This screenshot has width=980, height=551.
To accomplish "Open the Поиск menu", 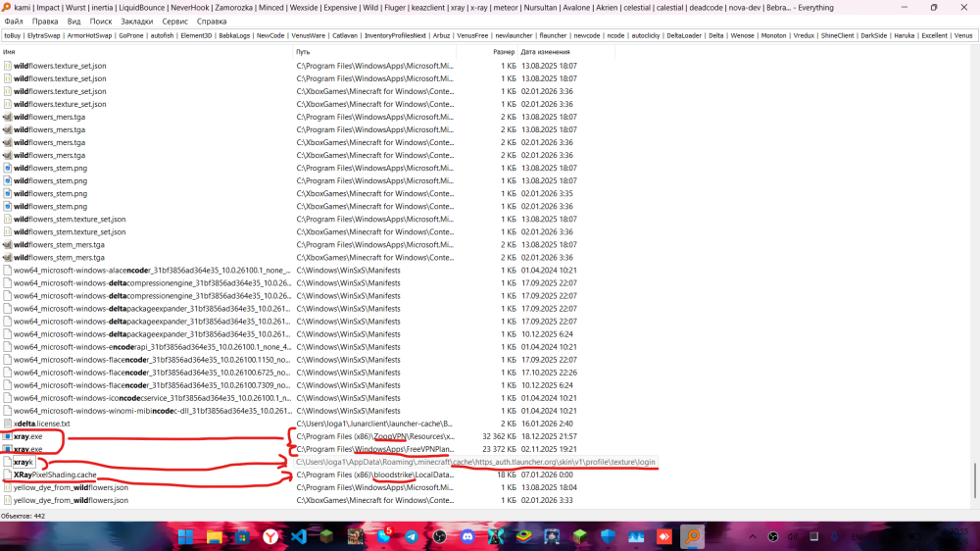I will click(x=101, y=22).
